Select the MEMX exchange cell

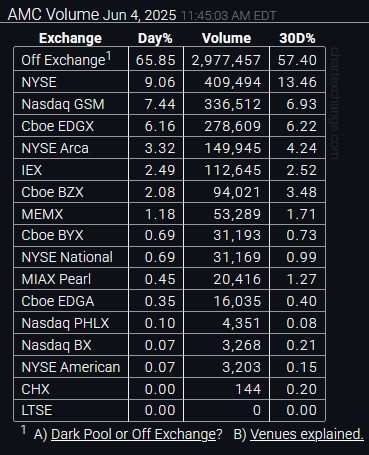(x=71, y=214)
